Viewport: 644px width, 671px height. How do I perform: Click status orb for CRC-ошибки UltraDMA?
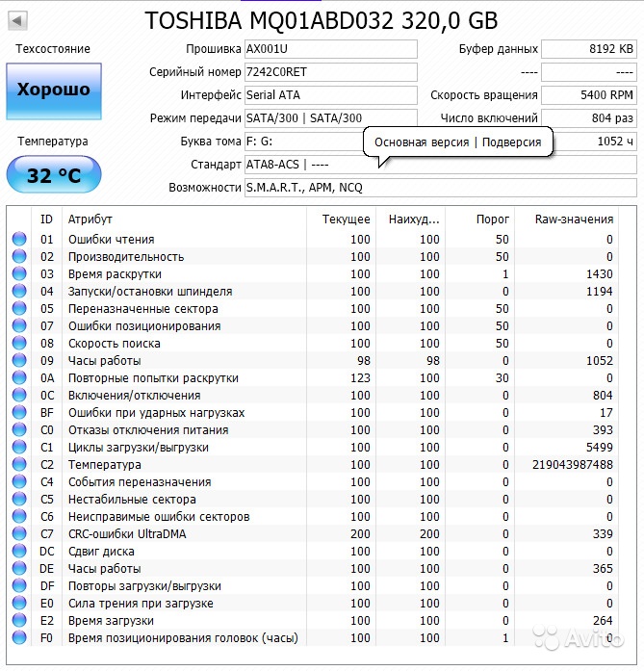pos(19,533)
